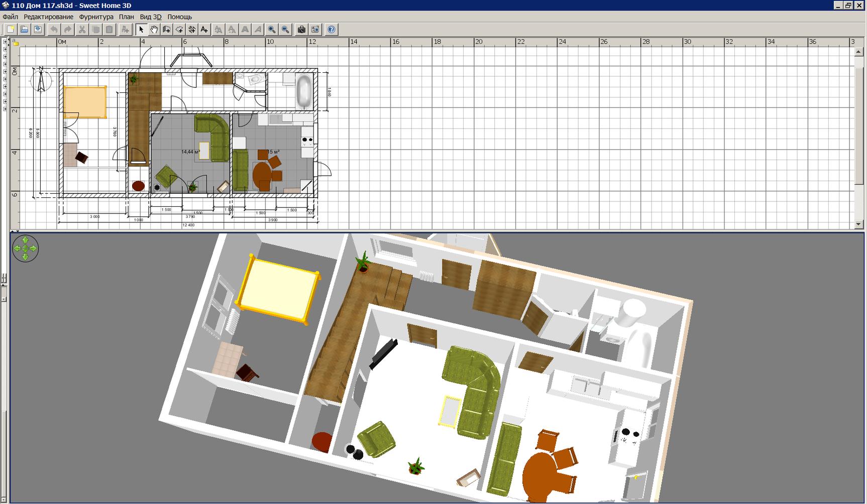Click the Increase text size icon
Viewport: 867px width, 504px height.
coord(219,30)
